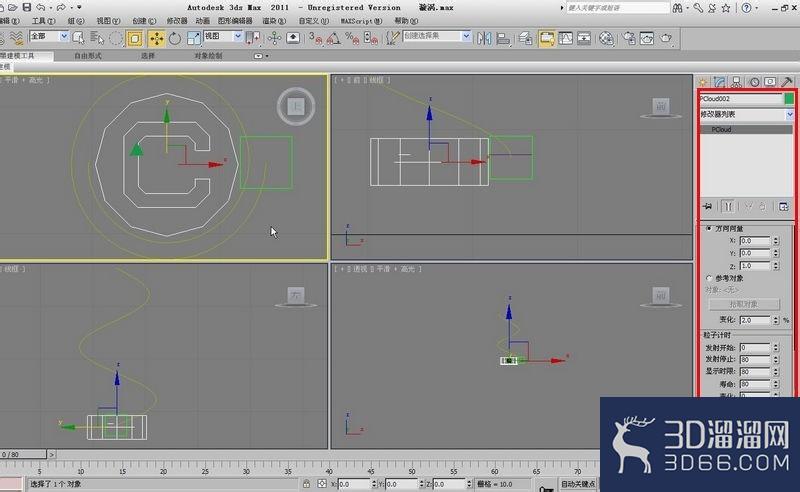Screen dimensions: 800x492
Task: Open dropdown arrow beside help icon
Action: [x=757, y=8]
